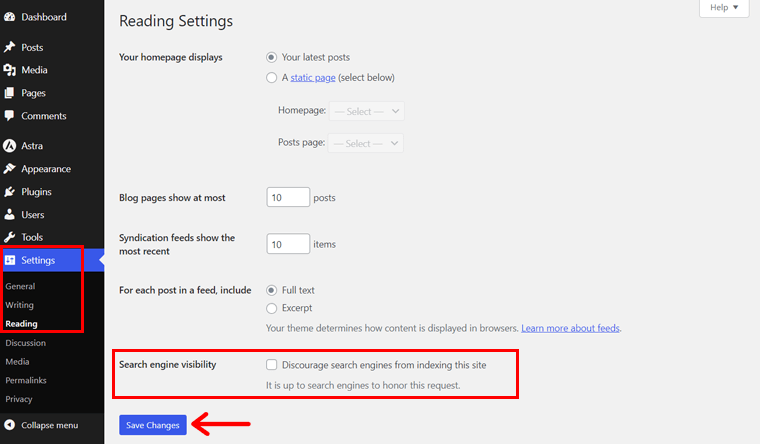Viewport: 760px width, 444px height.
Task: Choose the 'A static page' radio option
Action: pyautogui.click(x=272, y=77)
